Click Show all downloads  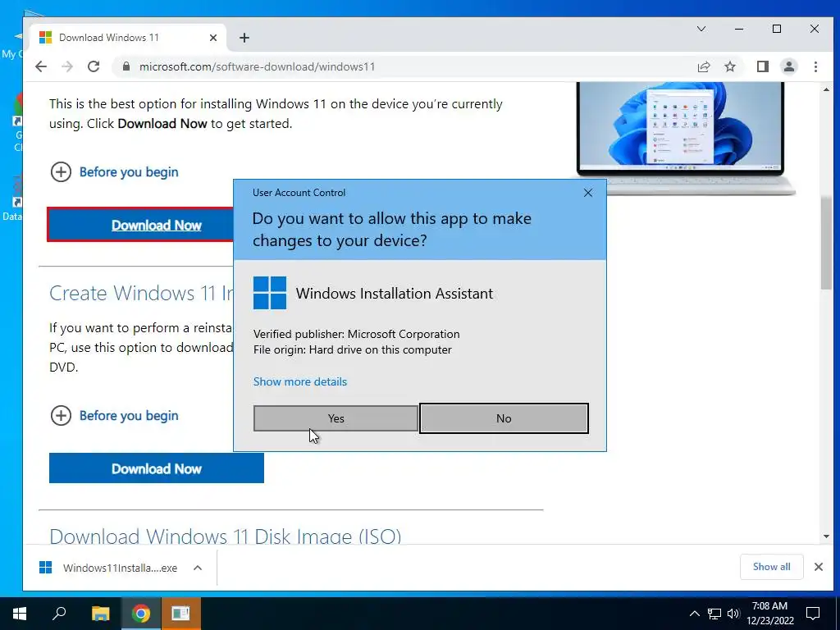click(x=771, y=567)
